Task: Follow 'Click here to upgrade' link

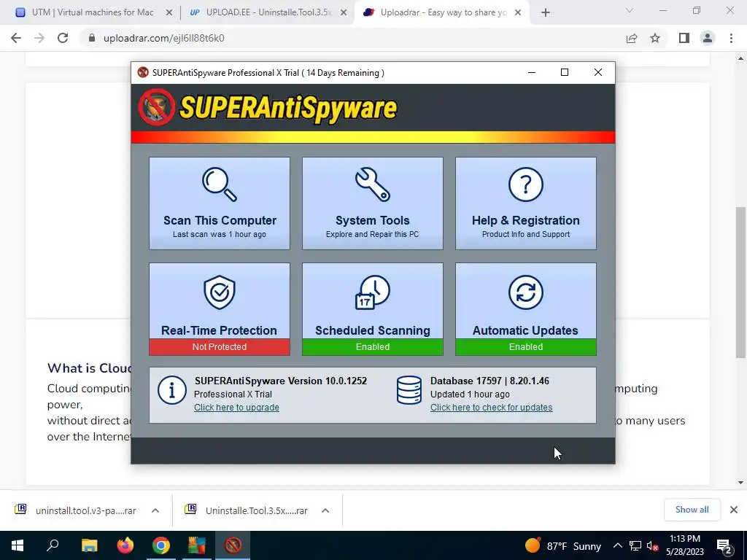Action: tap(236, 408)
